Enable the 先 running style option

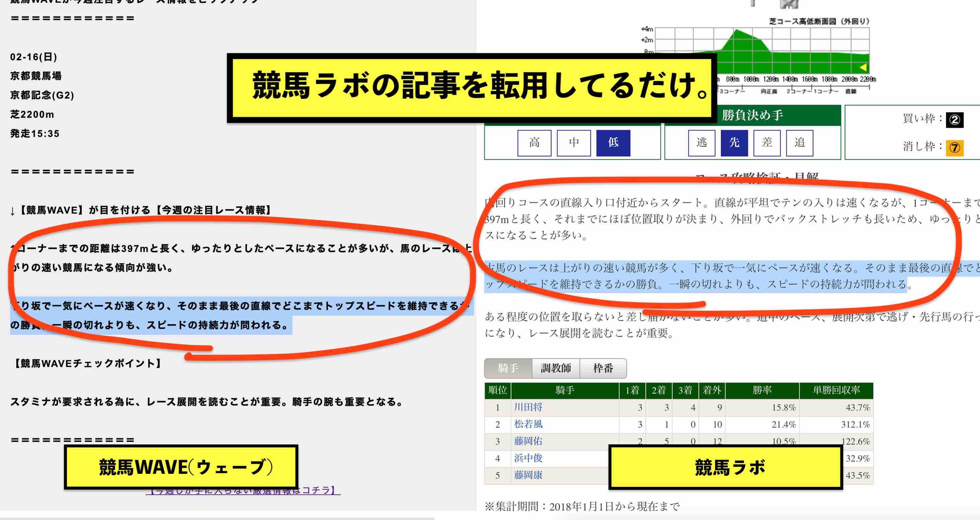[x=734, y=143]
